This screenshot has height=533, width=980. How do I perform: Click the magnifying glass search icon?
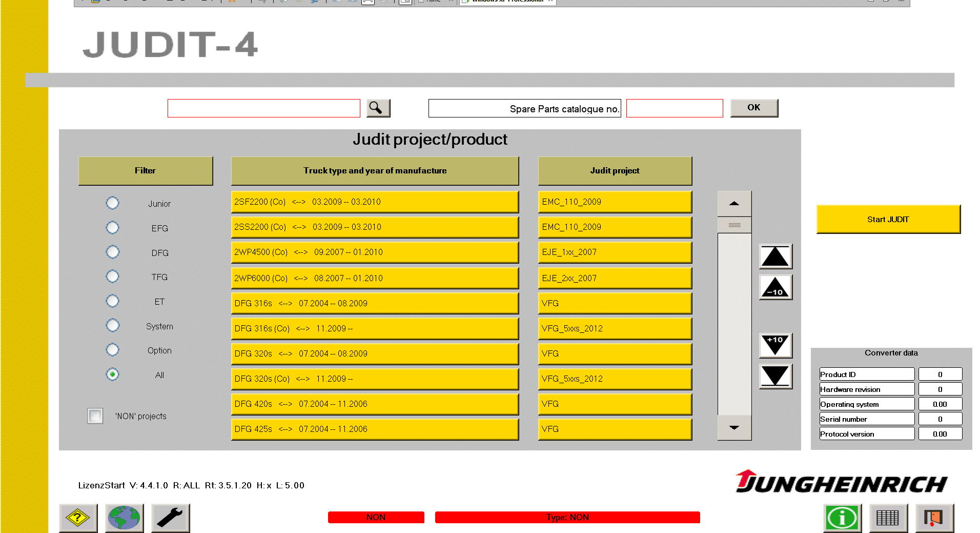click(378, 108)
